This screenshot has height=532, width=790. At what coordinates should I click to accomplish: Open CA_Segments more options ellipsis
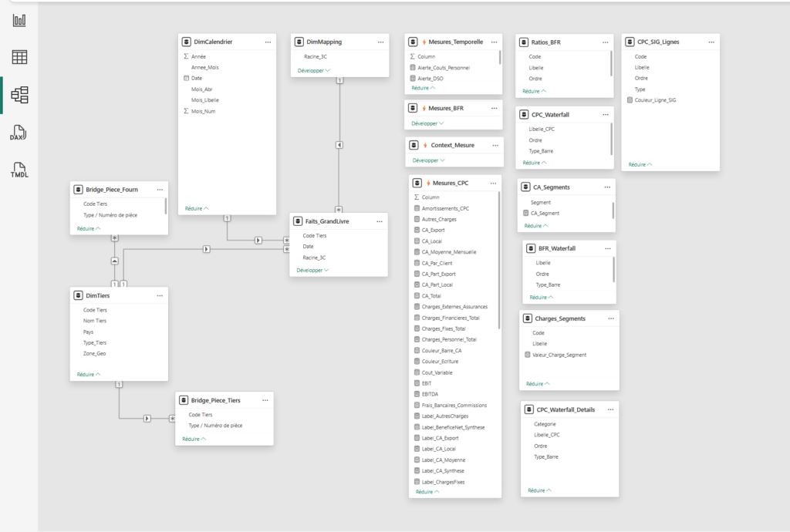(607, 187)
